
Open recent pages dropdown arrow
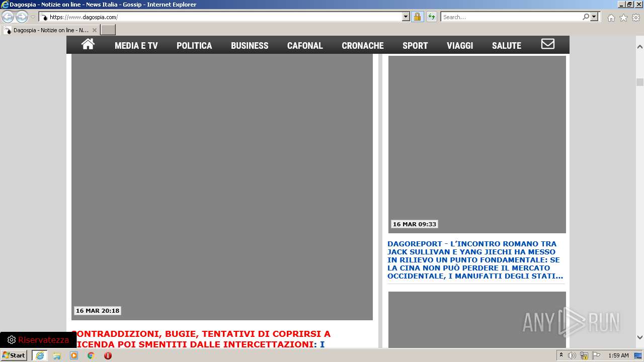click(x=33, y=17)
